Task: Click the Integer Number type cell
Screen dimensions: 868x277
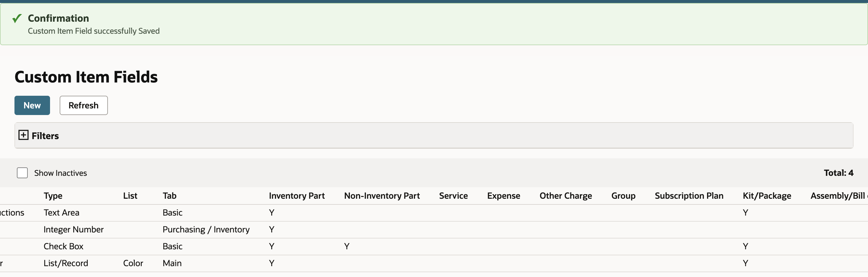Action: (x=74, y=229)
